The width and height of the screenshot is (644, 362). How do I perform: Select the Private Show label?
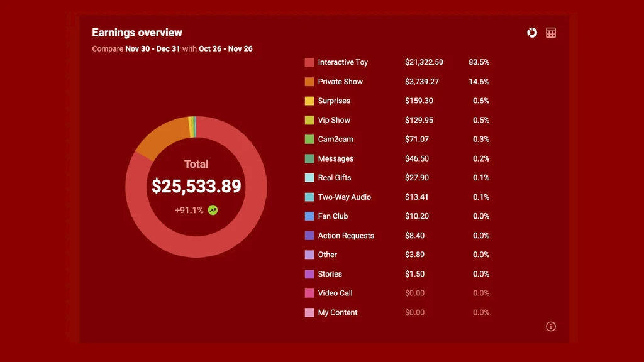(340, 82)
